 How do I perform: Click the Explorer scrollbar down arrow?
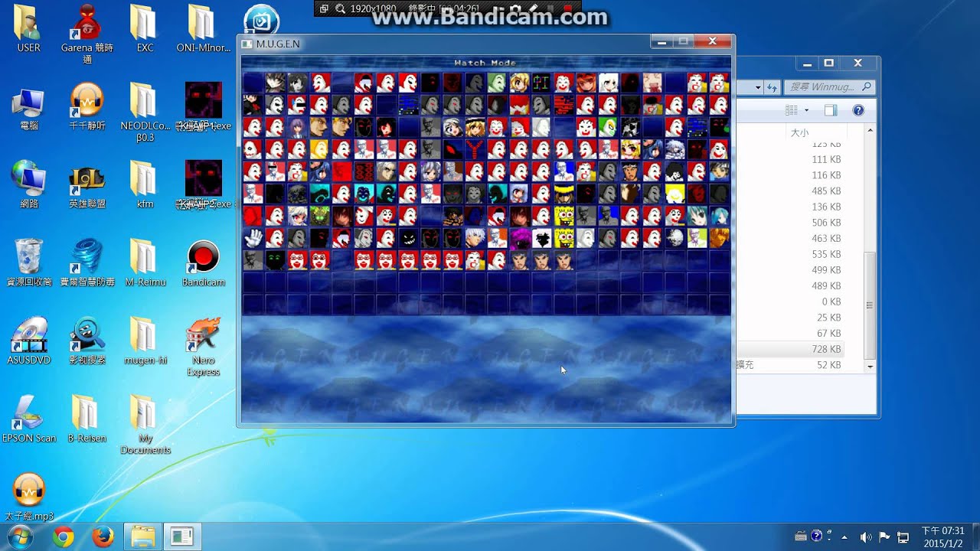coord(869,367)
